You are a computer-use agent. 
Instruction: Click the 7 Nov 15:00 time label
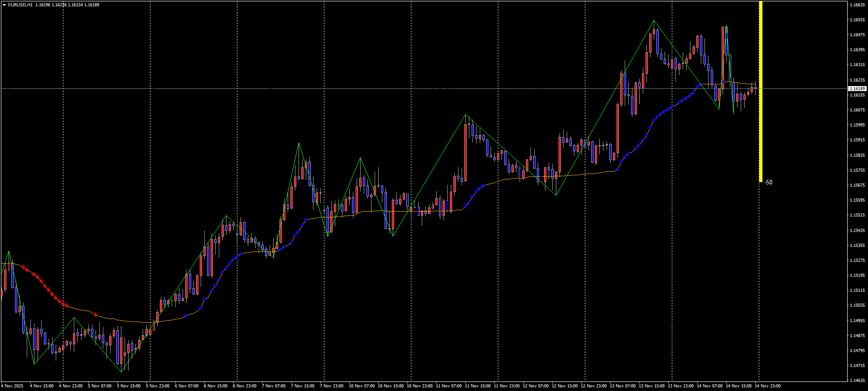303,386
